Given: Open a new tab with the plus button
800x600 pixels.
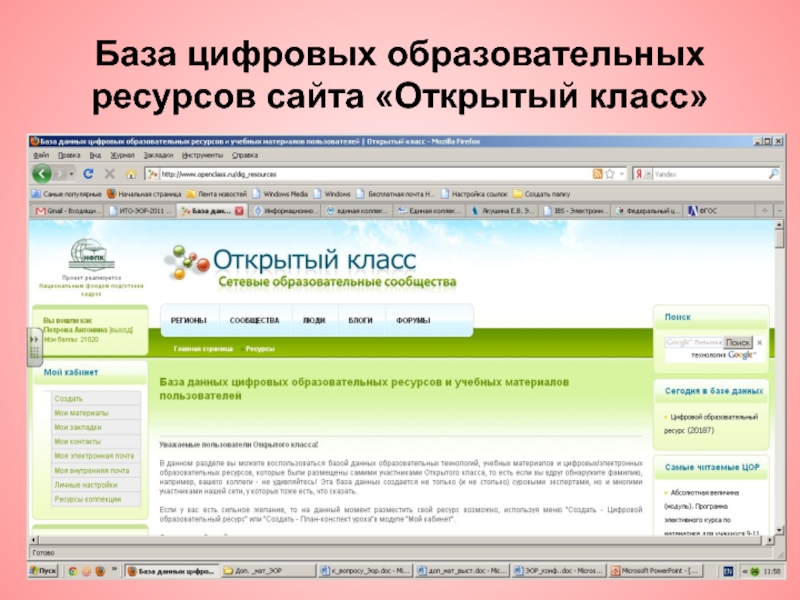Looking at the screenshot, I should pos(764,210).
